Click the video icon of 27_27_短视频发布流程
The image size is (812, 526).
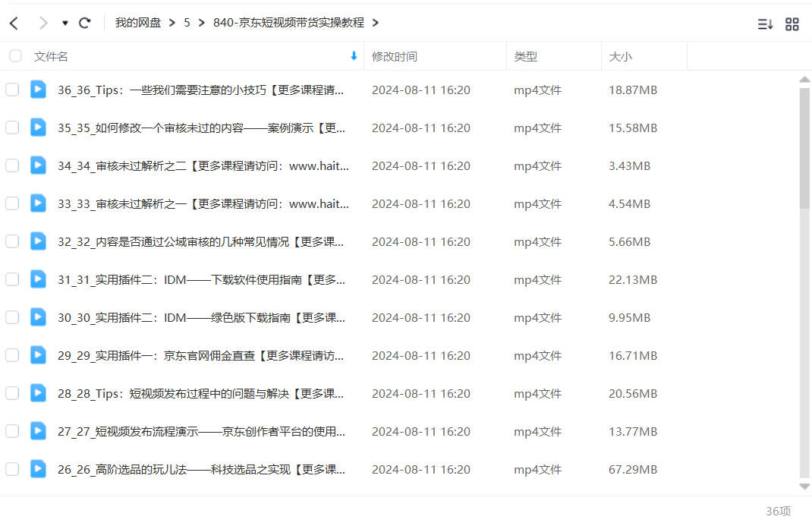pyautogui.click(x=38, y=430)
